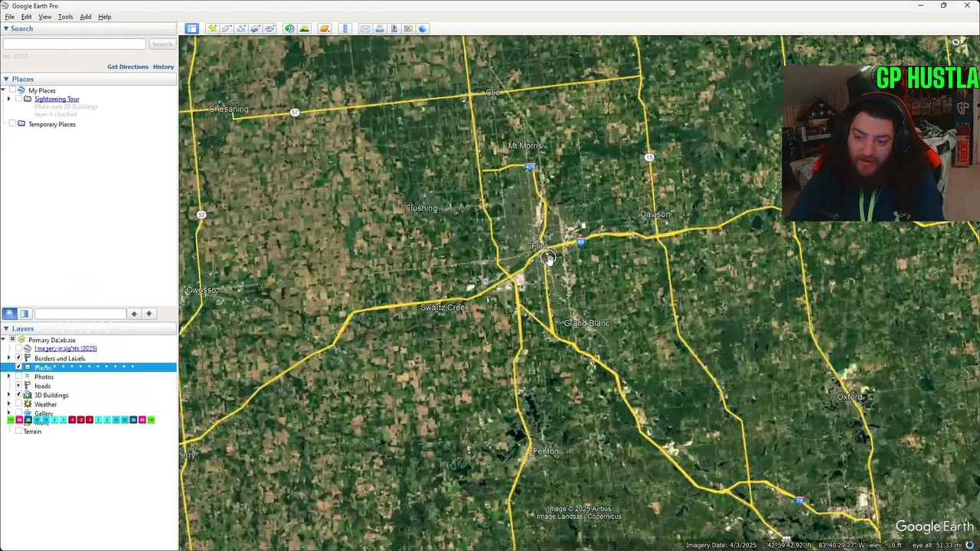Move selected item down with arrow button

click(149, 314)
